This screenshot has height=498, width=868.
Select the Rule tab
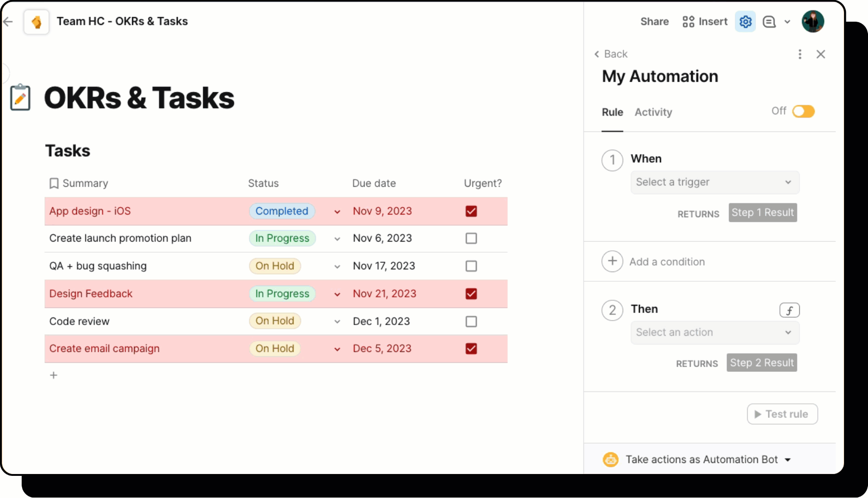coord(612,112)
